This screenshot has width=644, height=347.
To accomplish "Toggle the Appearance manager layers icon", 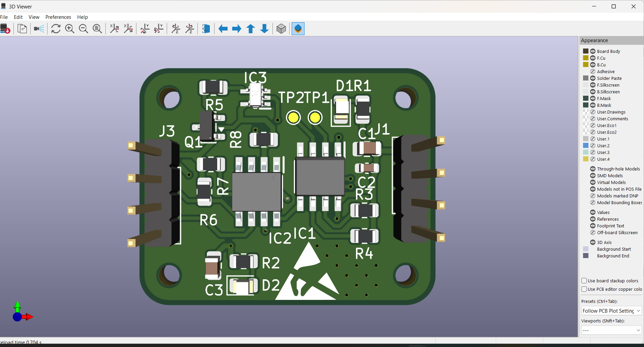I will coord(298,29).
